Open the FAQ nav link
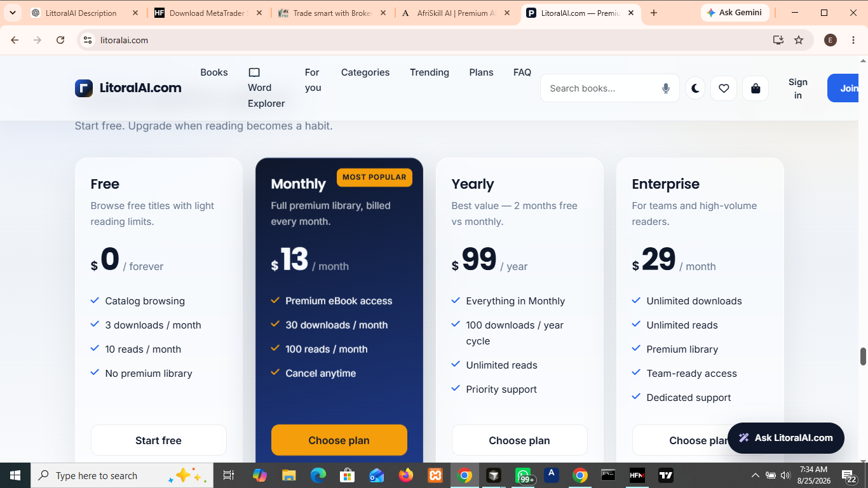This screenshot has width=868, height=488. click(x=522, y=72)
